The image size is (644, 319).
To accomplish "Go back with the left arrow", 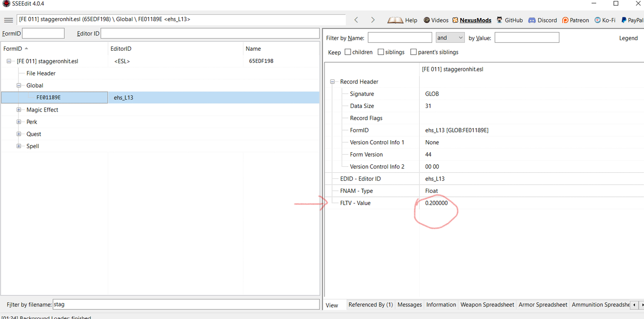I will [356, 20].
